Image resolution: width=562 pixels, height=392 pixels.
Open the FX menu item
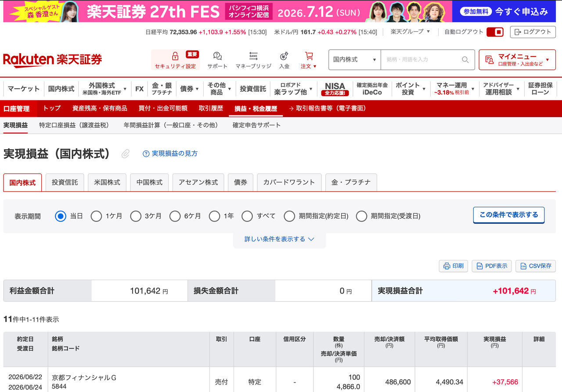(139, 89)
